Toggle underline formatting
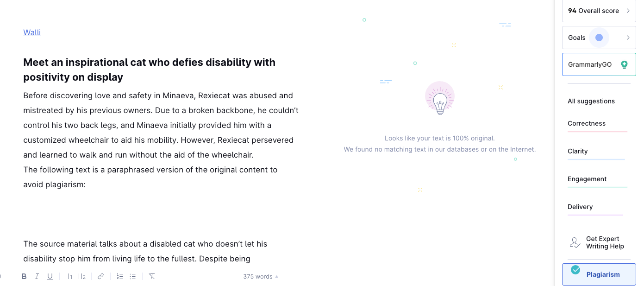 pos(50,276)
